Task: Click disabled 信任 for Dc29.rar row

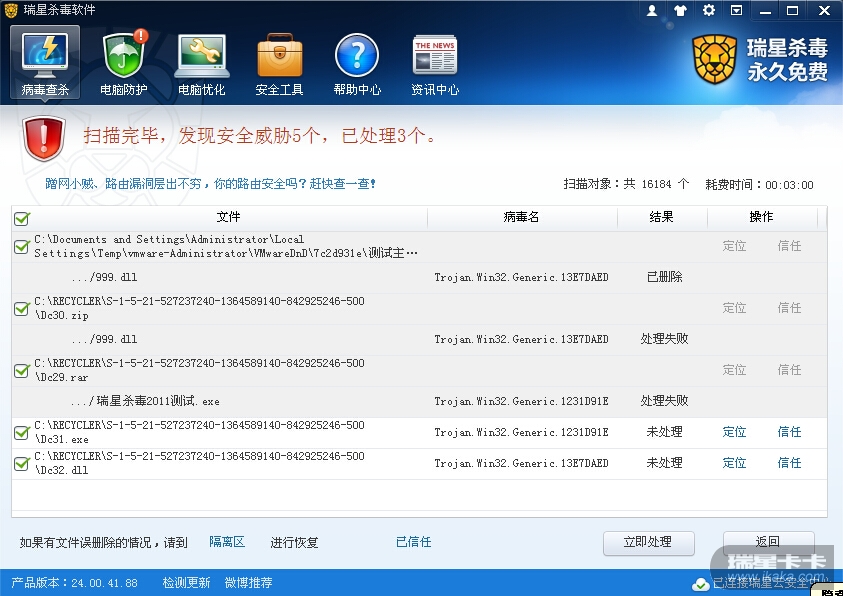Action: 789,370
